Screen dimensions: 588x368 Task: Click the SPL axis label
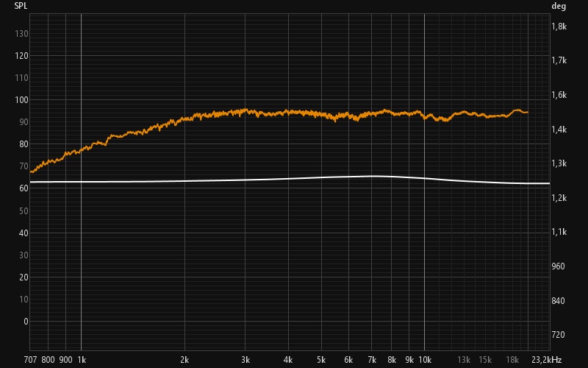pyautogui.click(x=21, y=6)
